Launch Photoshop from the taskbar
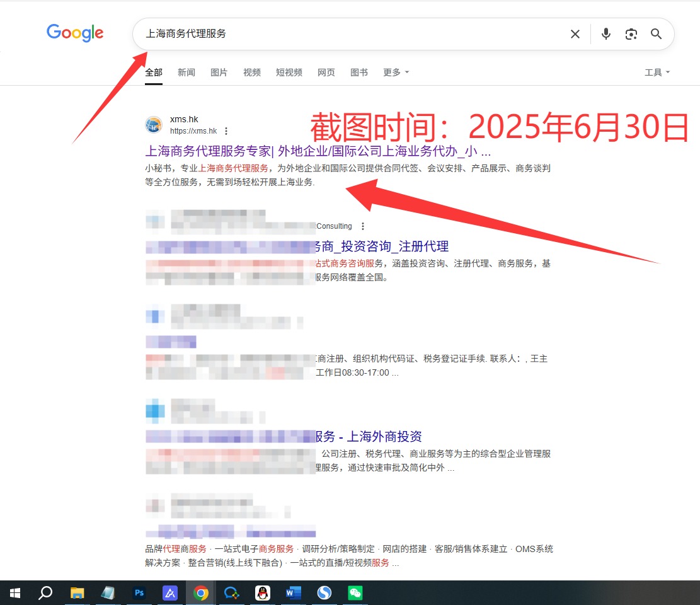The width and height of the screenshot is (700, 605). 139,593
